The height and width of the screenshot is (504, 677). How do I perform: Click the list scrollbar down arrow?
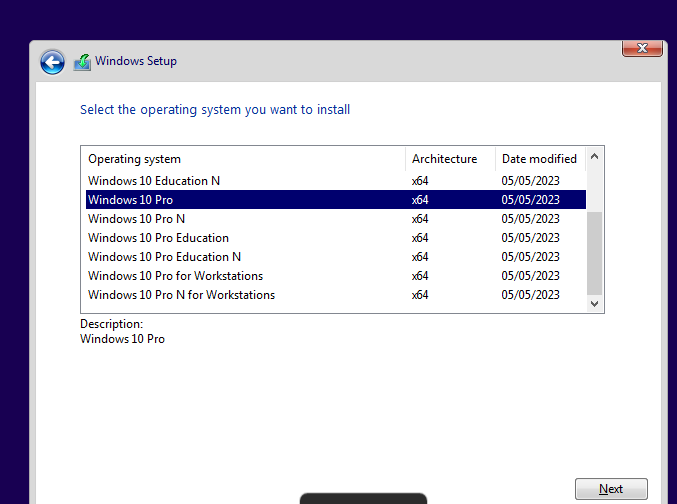pyautogui.click(x=595, y=304)
